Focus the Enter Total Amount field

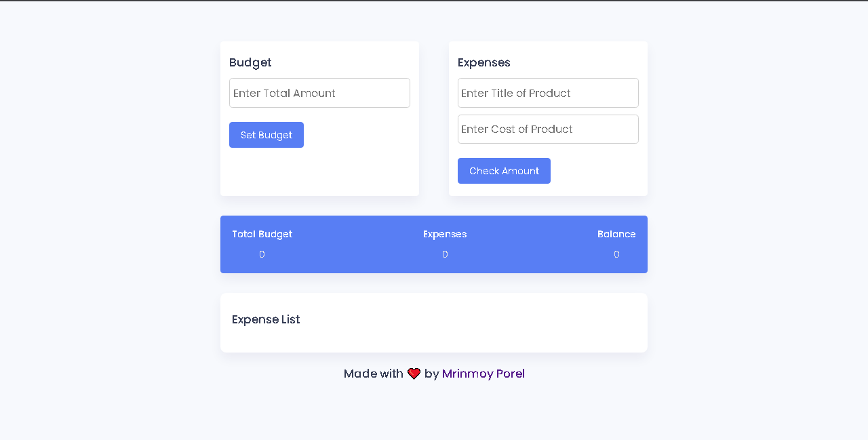click(319, 93)
